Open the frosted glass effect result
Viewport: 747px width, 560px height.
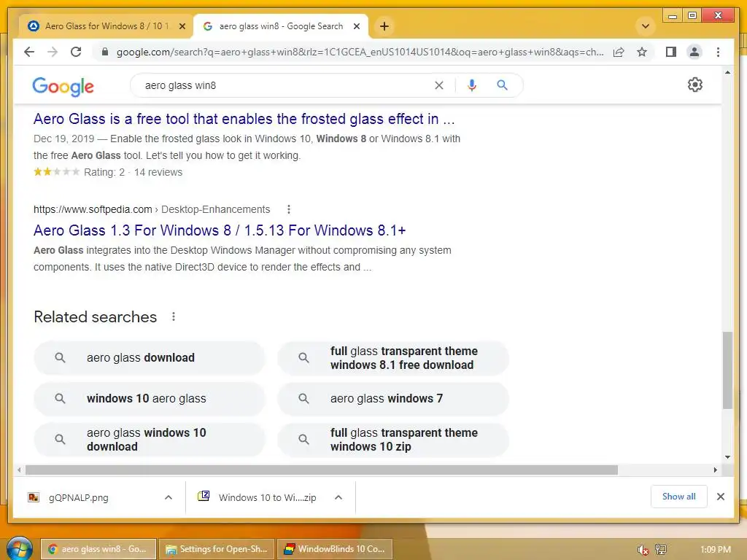(244, 119)
